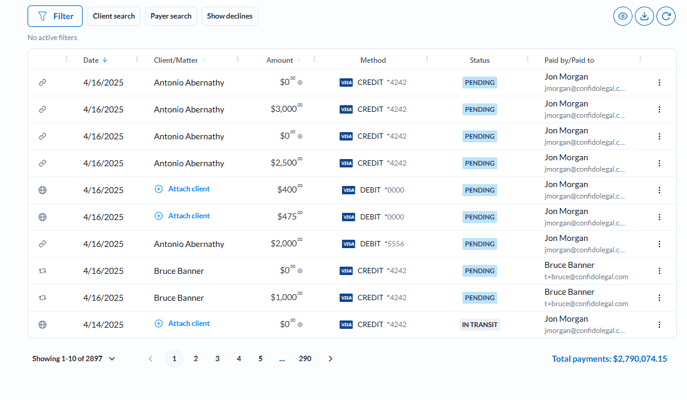Toggle the Payer search option
This screenshot has height=400, width=687.
171,16
